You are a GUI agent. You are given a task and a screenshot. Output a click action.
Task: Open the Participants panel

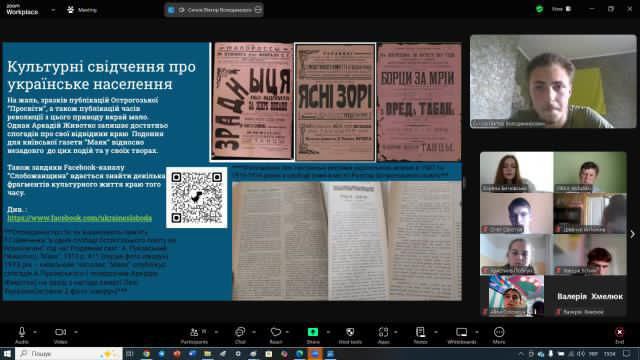click(x=195, y=335)
